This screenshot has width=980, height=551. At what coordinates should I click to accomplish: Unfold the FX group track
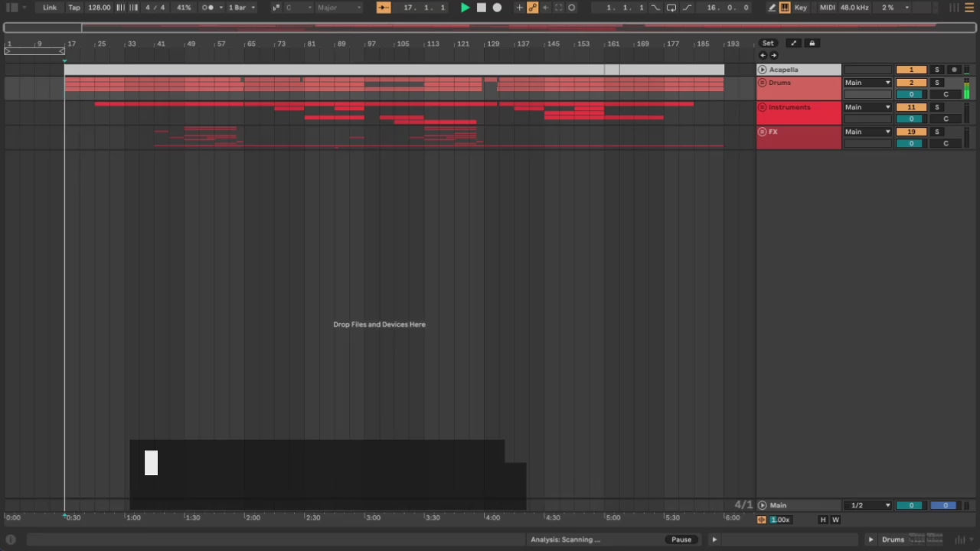(x=762, y=132)
